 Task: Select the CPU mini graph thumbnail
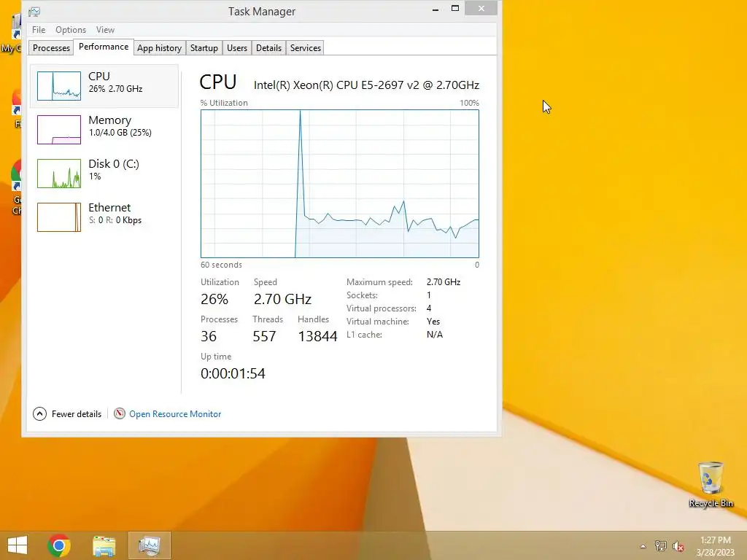pos(59,86)
